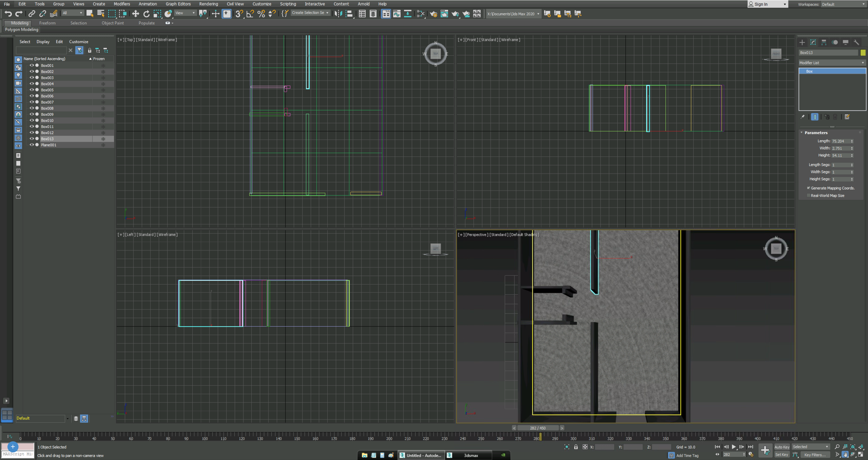Click the Go to End button
This screenshot has height=460, width=868.
(750, 447)
